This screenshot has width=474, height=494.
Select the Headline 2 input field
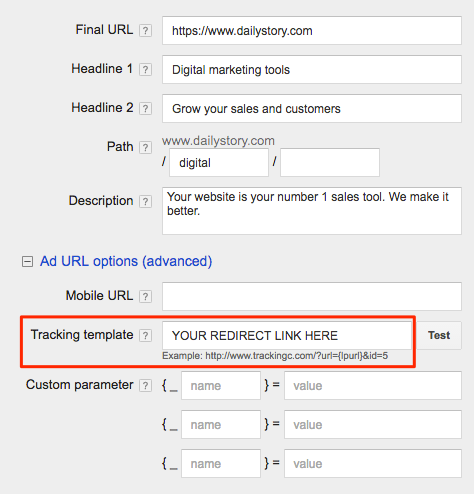tap(312, 108)
